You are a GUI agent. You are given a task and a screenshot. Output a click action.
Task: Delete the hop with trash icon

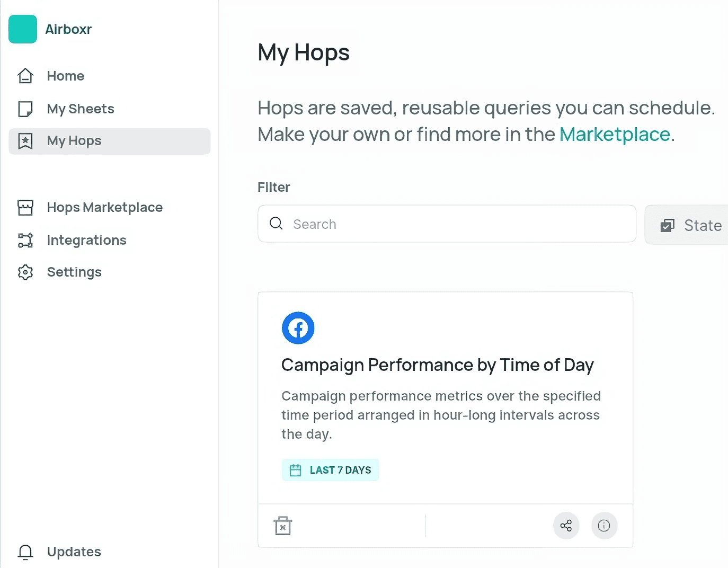click(x=283, y=526)
